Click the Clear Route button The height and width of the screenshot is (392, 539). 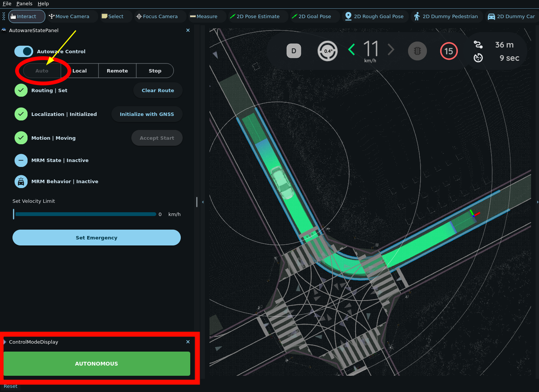coord(158,91)
